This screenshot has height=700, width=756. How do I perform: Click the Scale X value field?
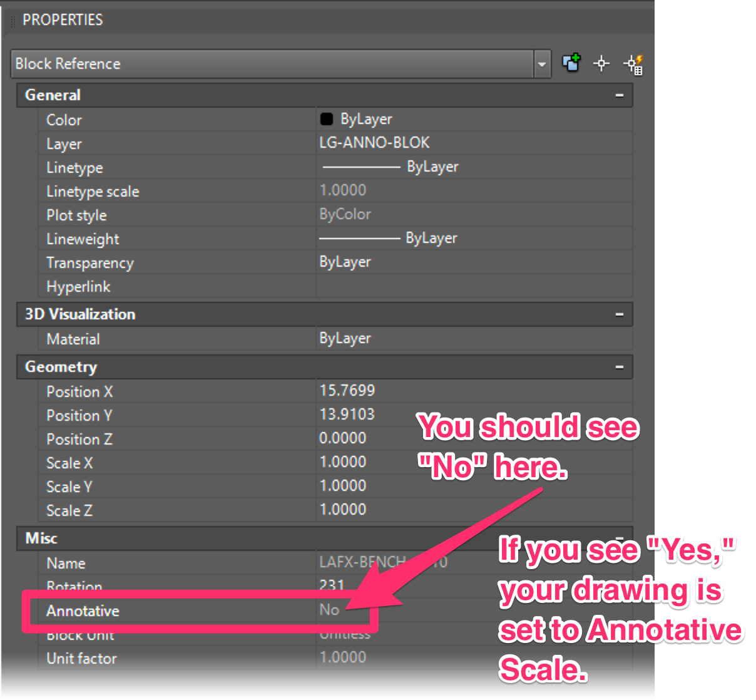tap(474, 462)
